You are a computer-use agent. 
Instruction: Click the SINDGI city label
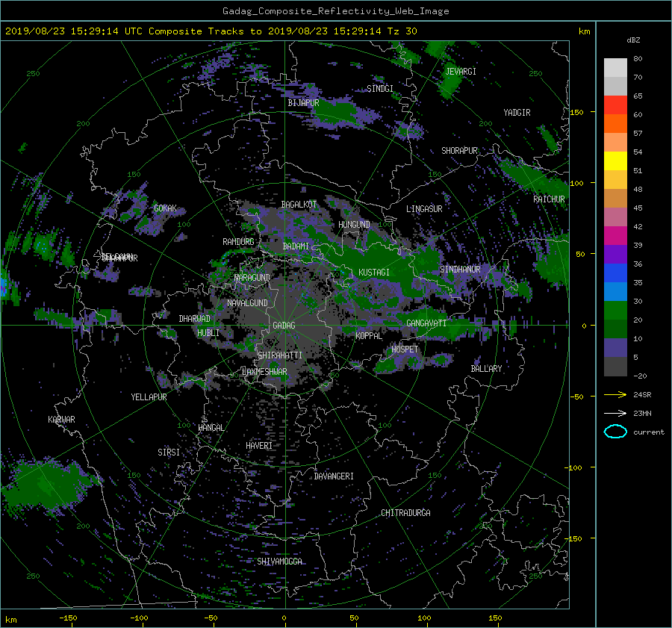[x=380, y=89]
